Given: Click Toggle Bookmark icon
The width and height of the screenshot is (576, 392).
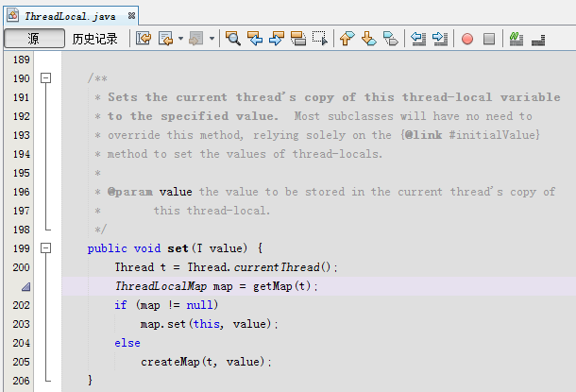Looking at the screenshot, I should [391, 38].
